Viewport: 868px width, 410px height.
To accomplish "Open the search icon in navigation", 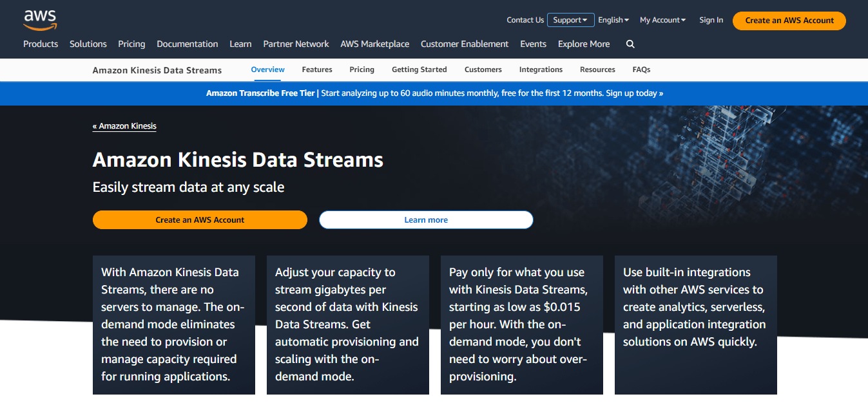I will coord(630,44).
